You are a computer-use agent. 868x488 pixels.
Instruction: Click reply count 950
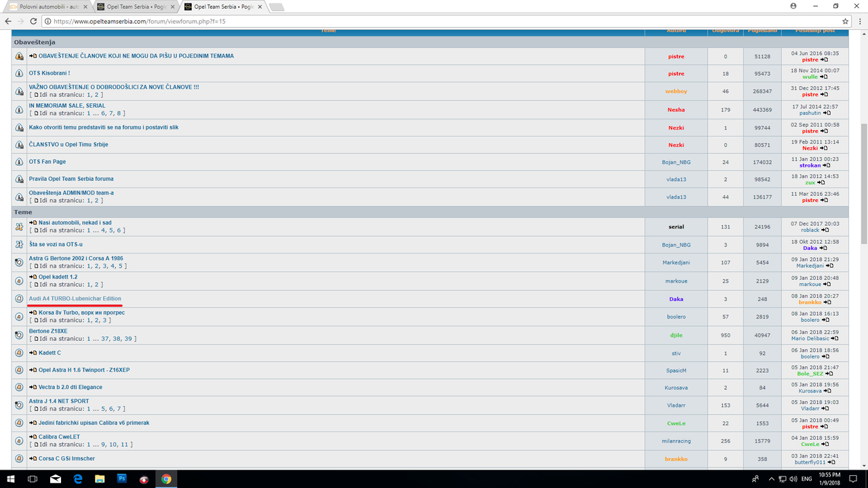point(726,335)
